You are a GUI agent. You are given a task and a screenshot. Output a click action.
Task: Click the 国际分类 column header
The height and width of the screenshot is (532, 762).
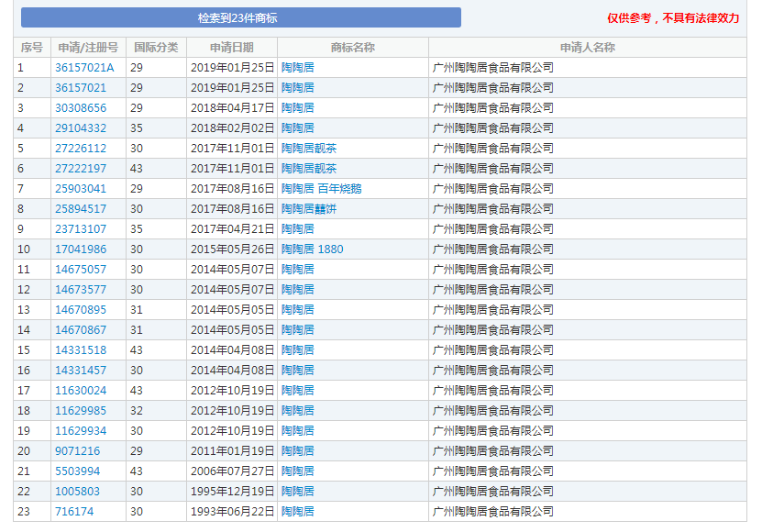click(156, 47)
